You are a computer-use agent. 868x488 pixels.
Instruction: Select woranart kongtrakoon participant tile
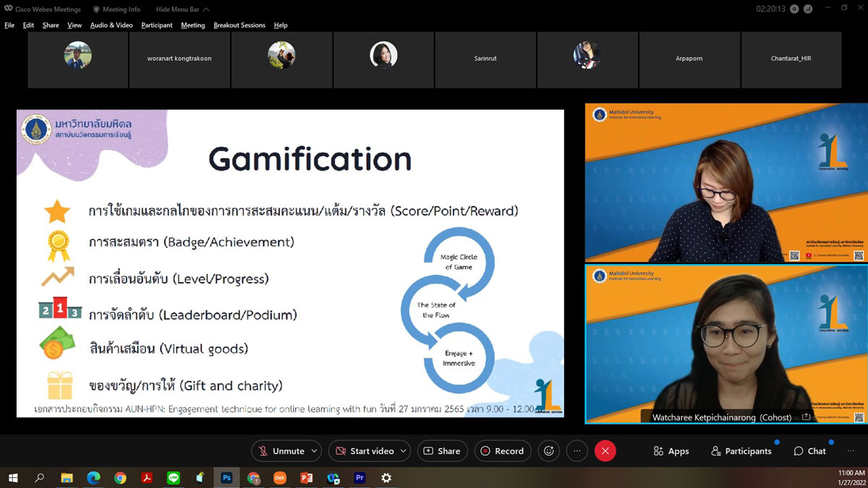(x=179, y=59)
